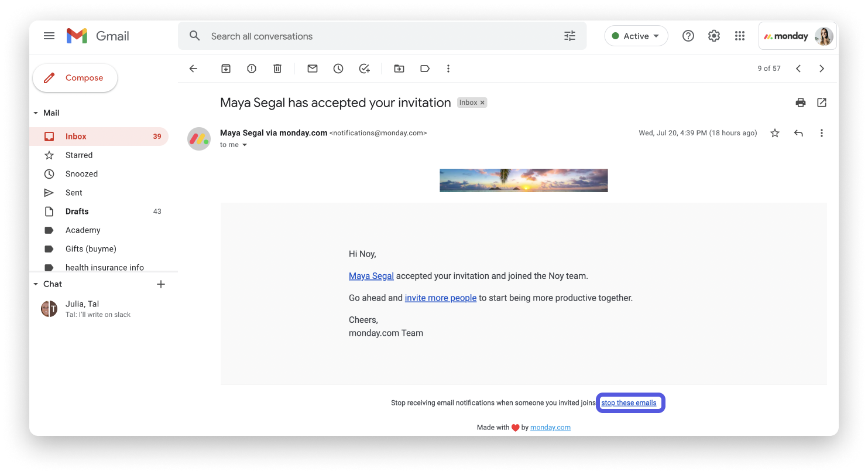
Task: Collapse the Chat section
Action: [36, 284]
